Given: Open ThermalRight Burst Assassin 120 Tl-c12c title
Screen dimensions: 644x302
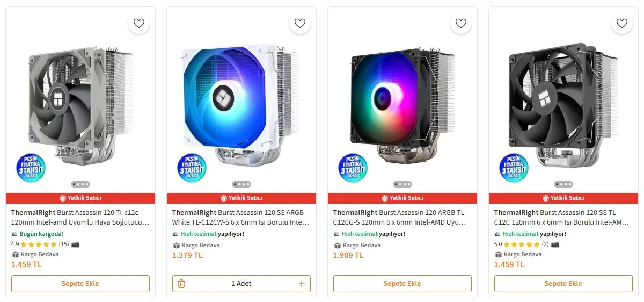Looking at the screenshot, I should (80, 217).
